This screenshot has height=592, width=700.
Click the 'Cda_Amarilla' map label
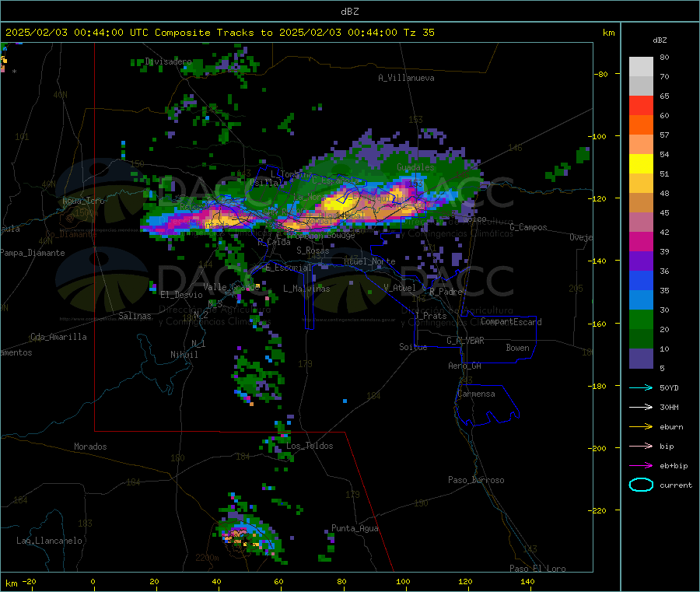coord(58,337)
